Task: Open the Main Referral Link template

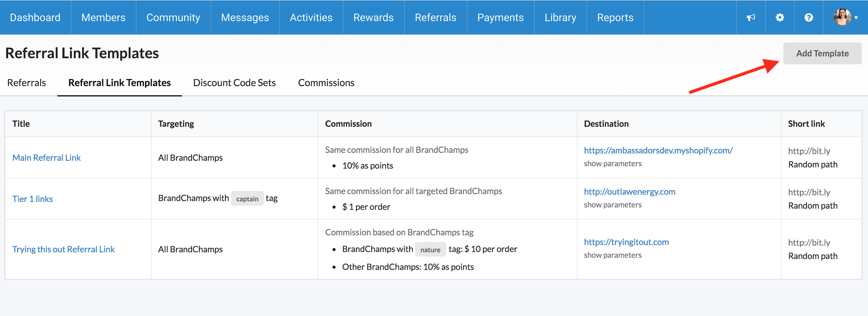Action: pyautogui.click(x=46, y=158)
